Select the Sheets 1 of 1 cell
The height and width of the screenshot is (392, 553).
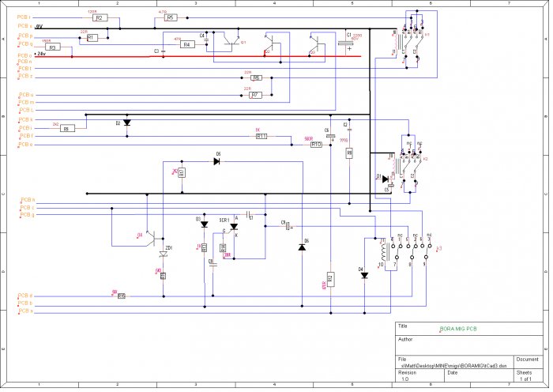[x=525, y=379]
